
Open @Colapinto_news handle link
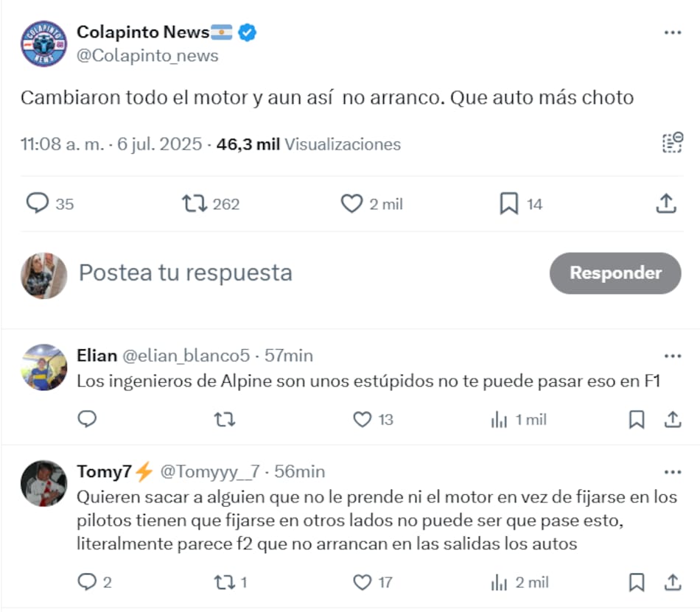point(147,56)
